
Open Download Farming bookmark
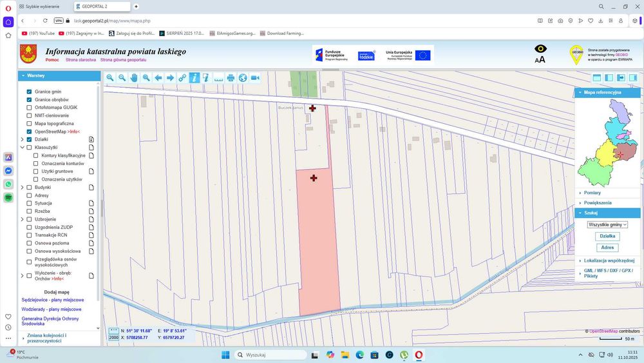click(x=281, y=34)
